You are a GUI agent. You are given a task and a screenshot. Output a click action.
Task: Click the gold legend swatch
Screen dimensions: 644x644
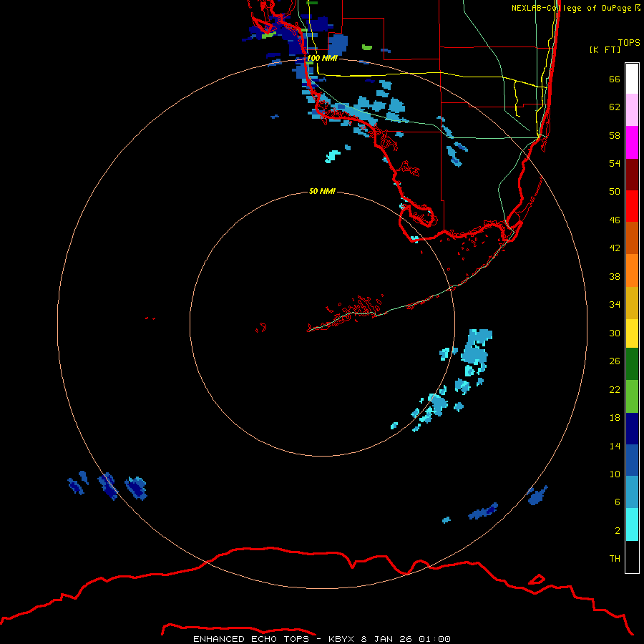[x=632, y=302]
